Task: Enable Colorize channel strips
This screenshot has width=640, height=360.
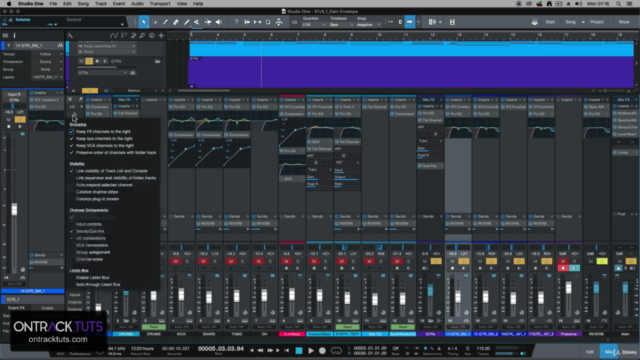Action: [x=97, y=192]
